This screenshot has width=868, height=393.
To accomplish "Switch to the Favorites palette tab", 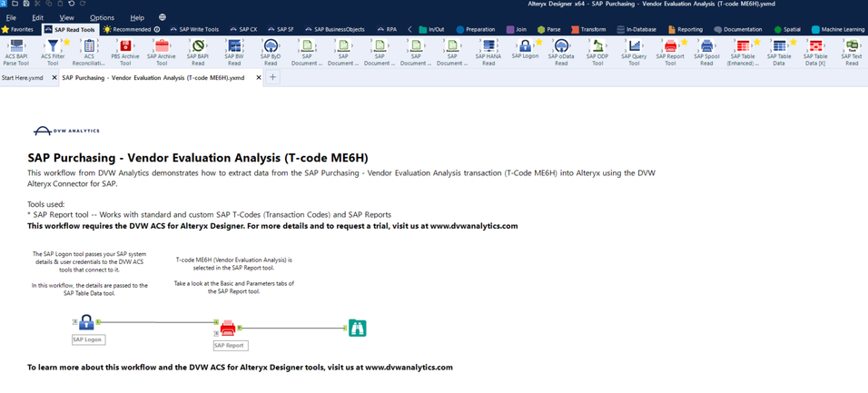I will pyautogui.click(x=18, y=29).
